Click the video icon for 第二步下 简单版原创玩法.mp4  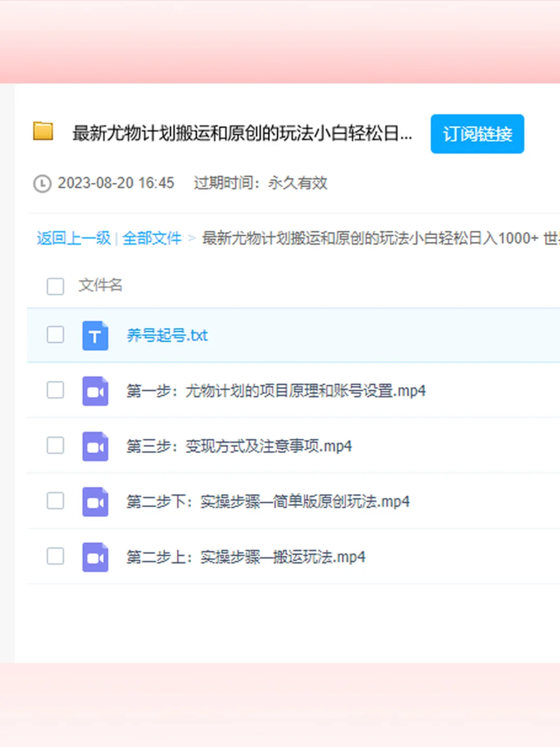coord(95,502)
